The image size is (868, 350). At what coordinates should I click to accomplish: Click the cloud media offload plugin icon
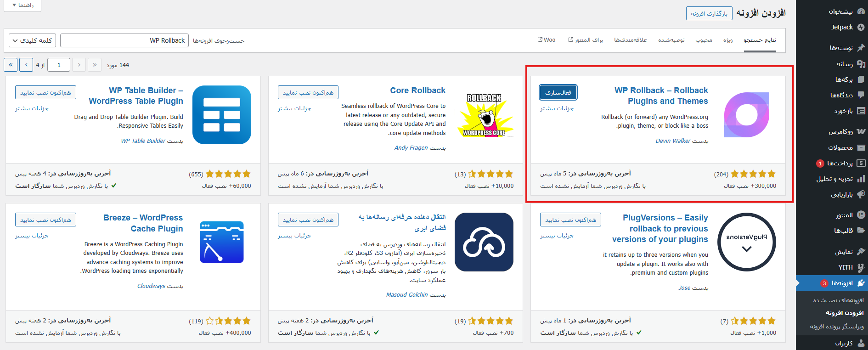[484, 242]
